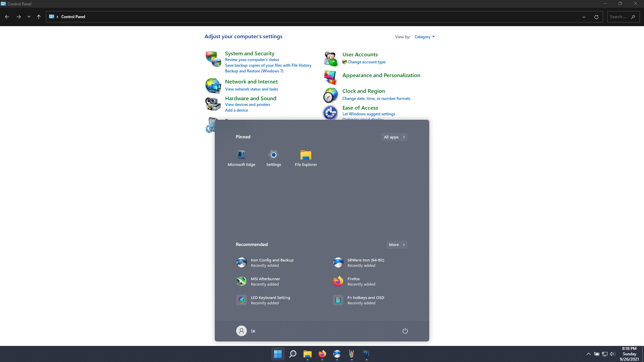Go back in Control Panel navigation
The width and height of the screenshot is (644, 362).
tap(7, 17)
